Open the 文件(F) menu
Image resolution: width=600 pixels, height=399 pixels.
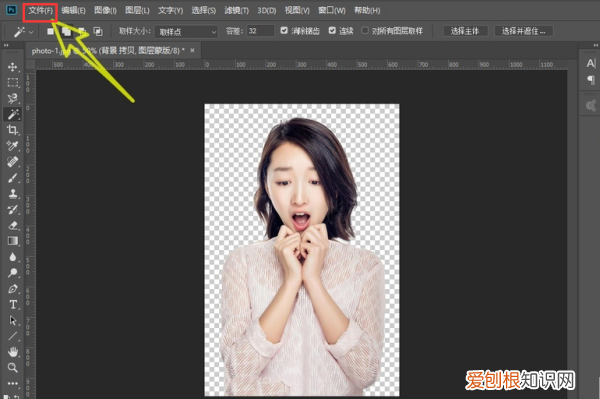(x=40, y=11)
